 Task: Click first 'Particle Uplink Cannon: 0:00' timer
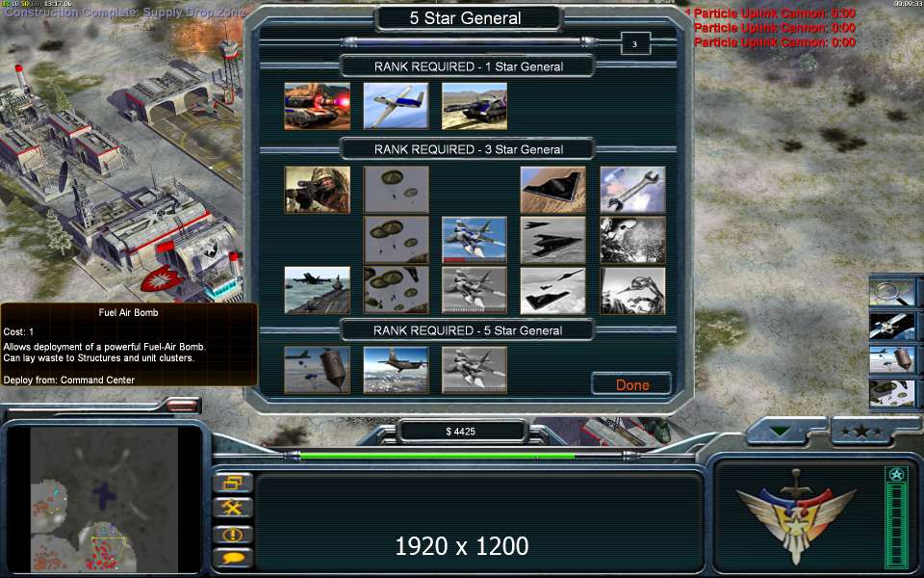(x=774, y=13)
